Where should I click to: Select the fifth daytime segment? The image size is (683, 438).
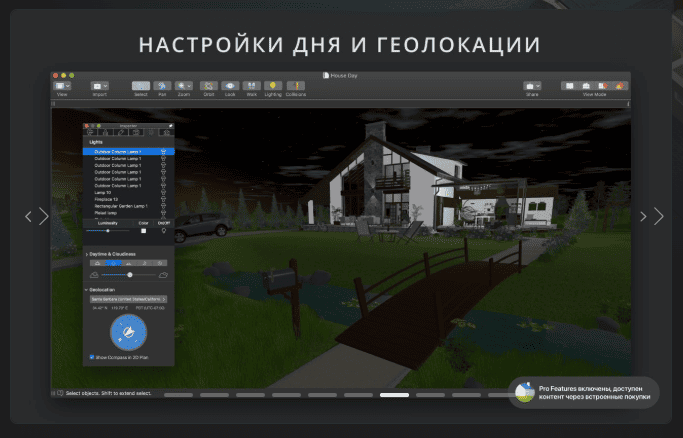tap(160, 263)
